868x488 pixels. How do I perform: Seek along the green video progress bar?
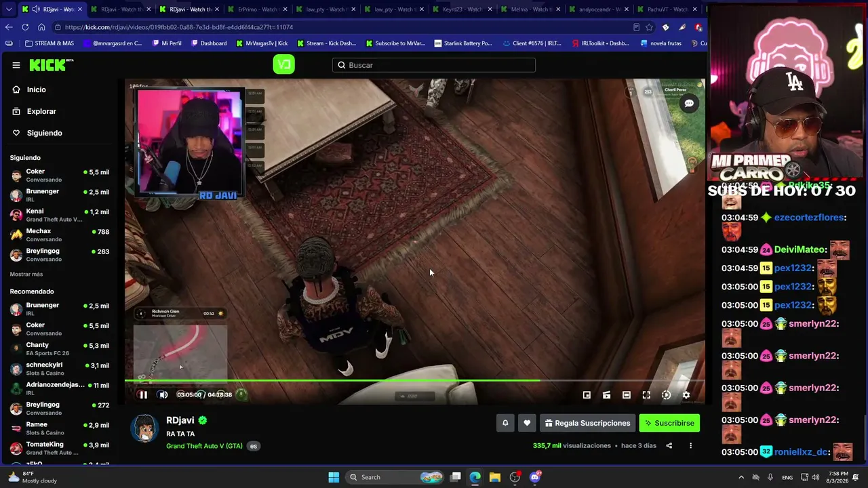(414, 380)
